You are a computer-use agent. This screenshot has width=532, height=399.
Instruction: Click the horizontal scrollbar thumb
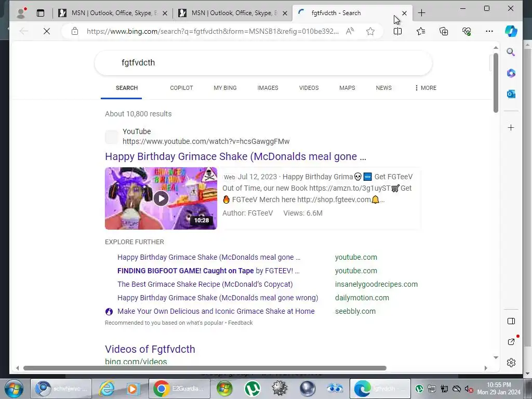(205, 368)
